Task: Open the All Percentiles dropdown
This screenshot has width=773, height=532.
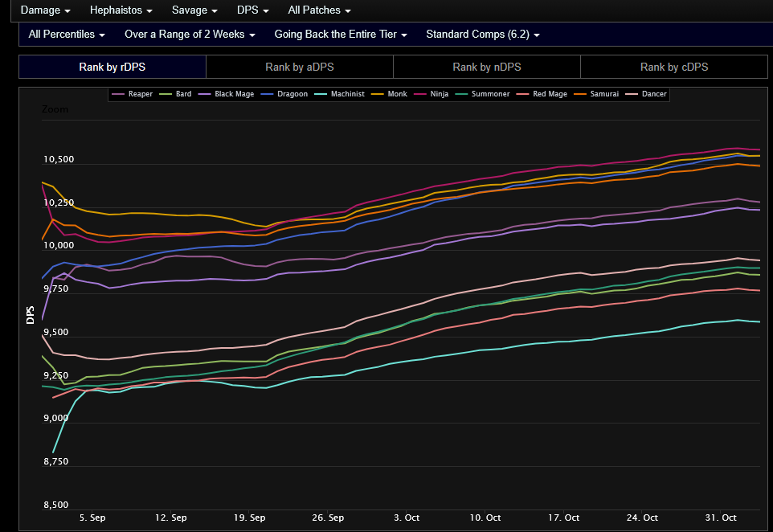Action: click(x=67, y=35)
